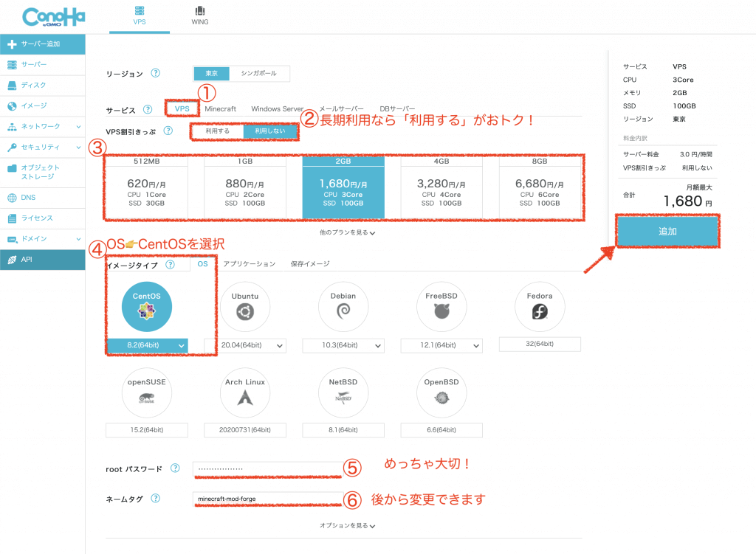Select the Debian image icon

click(x=343, y=307)
